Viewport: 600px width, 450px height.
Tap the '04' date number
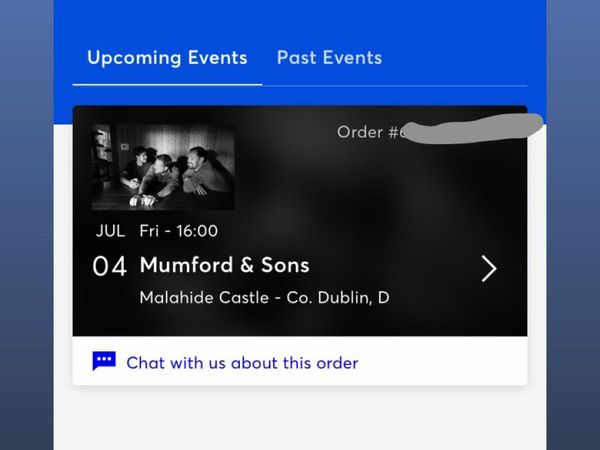pyautogui.click(x=109, y=266)
